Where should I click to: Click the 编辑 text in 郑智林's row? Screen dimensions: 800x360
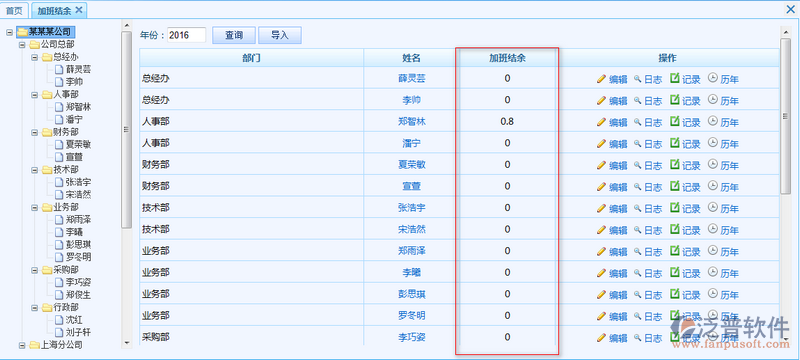618,122
